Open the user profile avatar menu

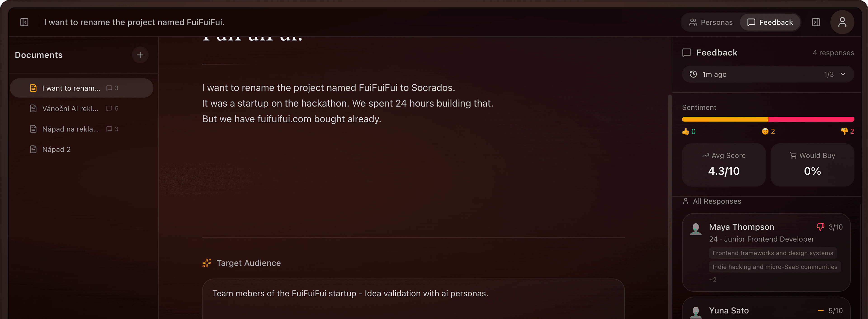842,22
